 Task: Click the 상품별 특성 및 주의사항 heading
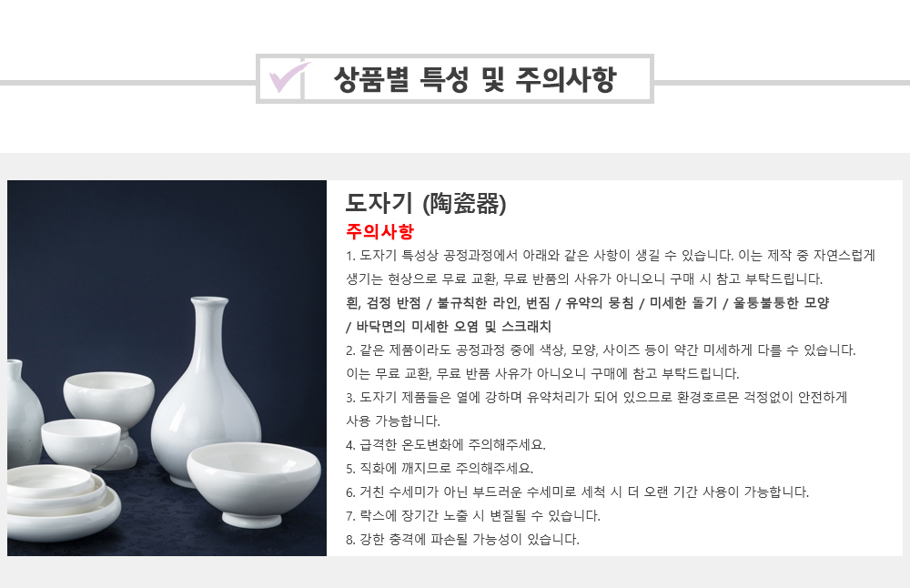(475, 79)
